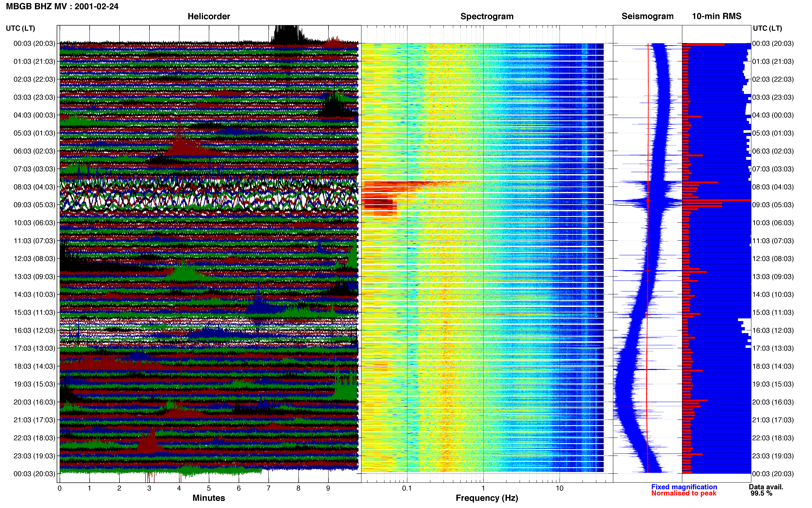Click the left '04:03 (00:03)' time label
This screenshot has height=508, width=812.
point(34,115)
